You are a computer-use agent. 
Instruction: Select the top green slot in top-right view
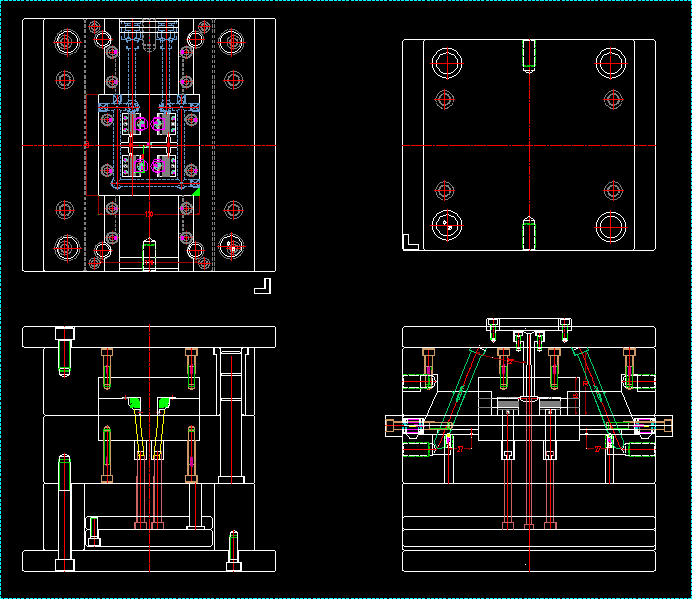pos(528,55)
